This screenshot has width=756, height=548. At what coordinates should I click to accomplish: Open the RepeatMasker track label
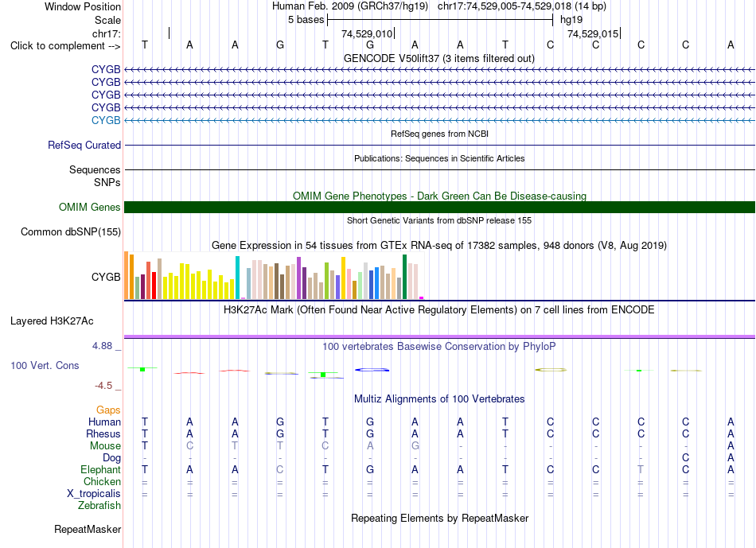88,529
